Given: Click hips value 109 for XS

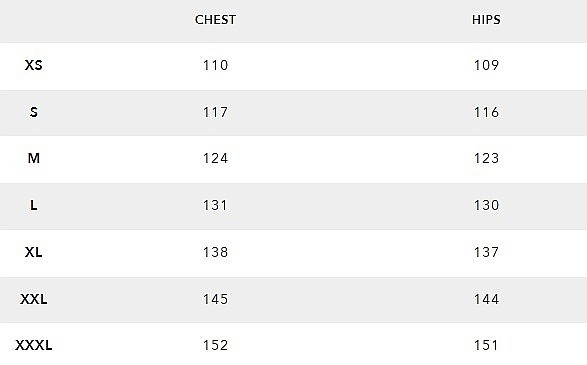Looking at the screenshot, I should pos(486,65).
